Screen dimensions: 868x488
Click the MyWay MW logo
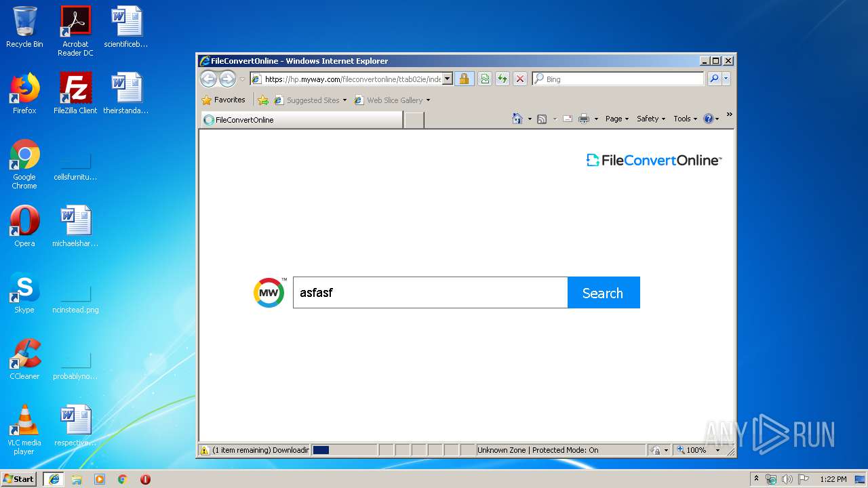click(x=269, y=293)
